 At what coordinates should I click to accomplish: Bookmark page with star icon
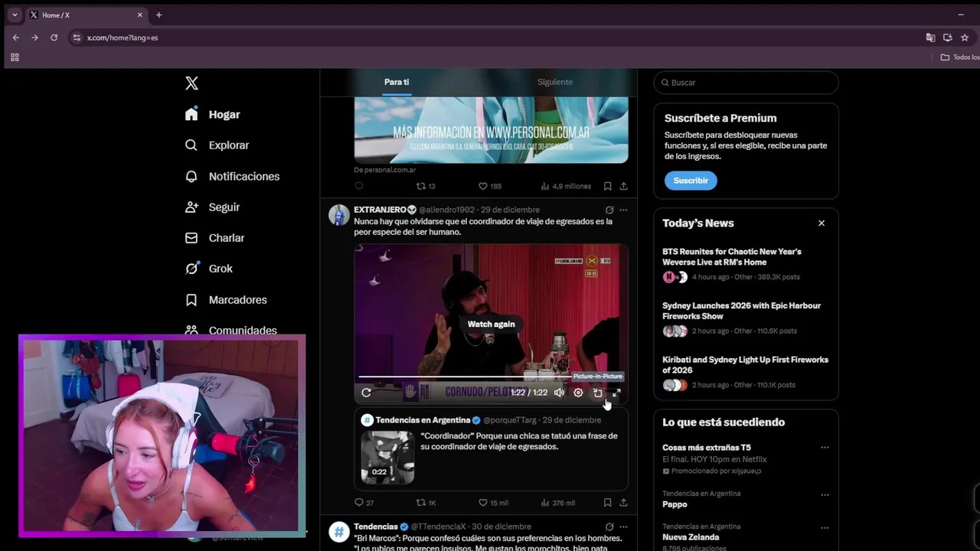click(x=965, y=37)
